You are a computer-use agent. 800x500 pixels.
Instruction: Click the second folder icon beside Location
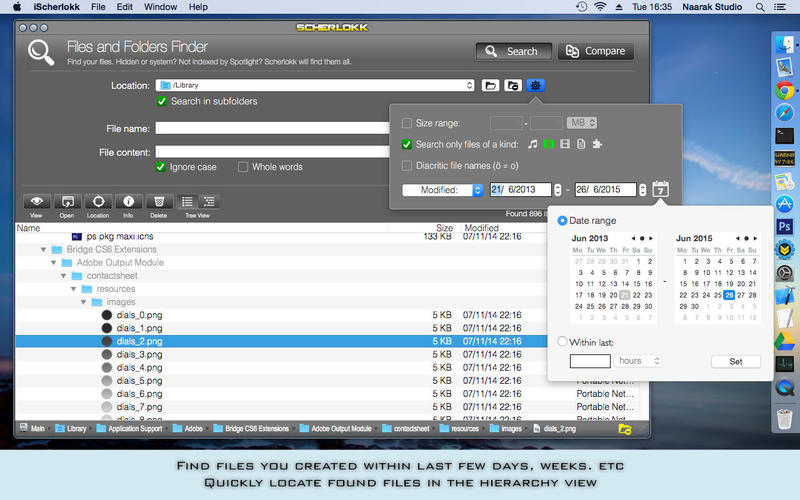513,86
